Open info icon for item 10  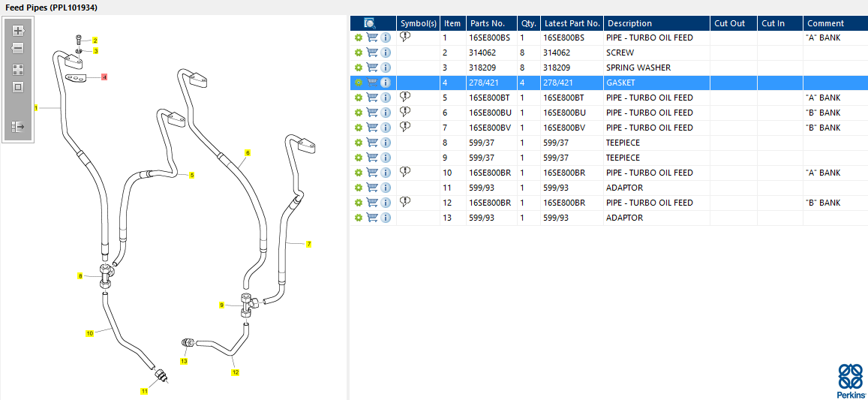(x=386, y=173)
